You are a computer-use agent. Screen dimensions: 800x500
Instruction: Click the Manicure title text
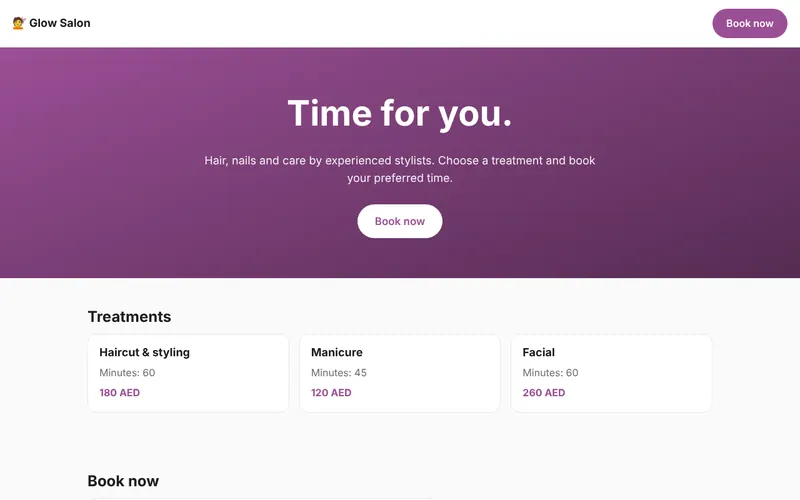tap(337, 353)
